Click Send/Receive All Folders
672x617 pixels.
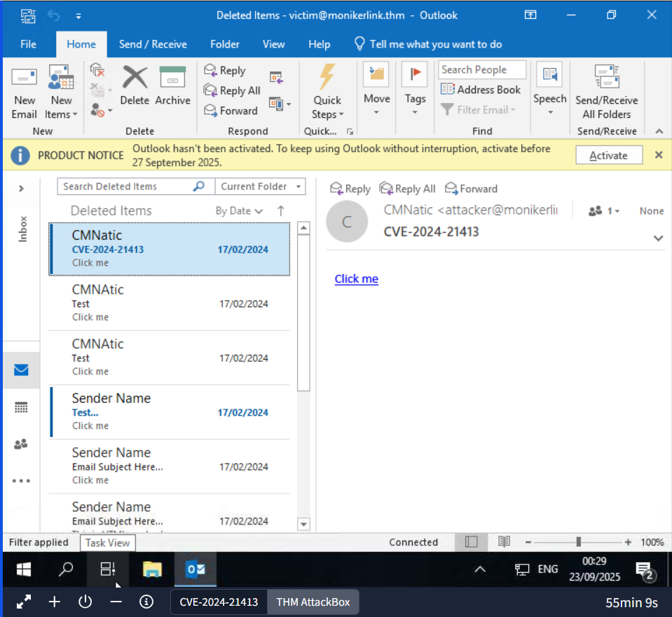tap(606, 92)
